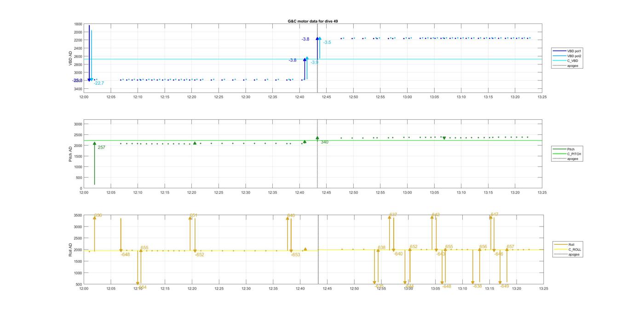Click the '-640' roll data label
This screenshot has height=319, width=644.
pos(398,254)
